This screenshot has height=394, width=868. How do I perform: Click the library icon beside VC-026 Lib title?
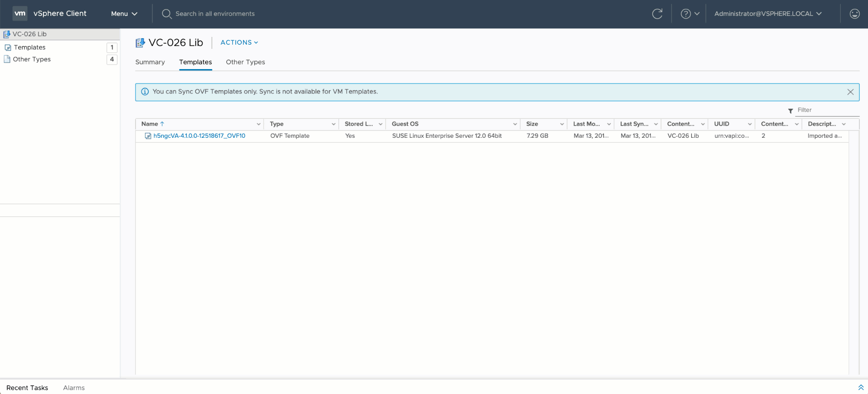click(x=140, y=42)
